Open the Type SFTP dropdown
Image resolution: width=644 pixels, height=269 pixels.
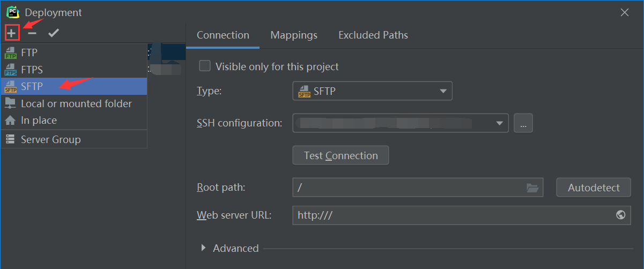(x=372, y=91)
